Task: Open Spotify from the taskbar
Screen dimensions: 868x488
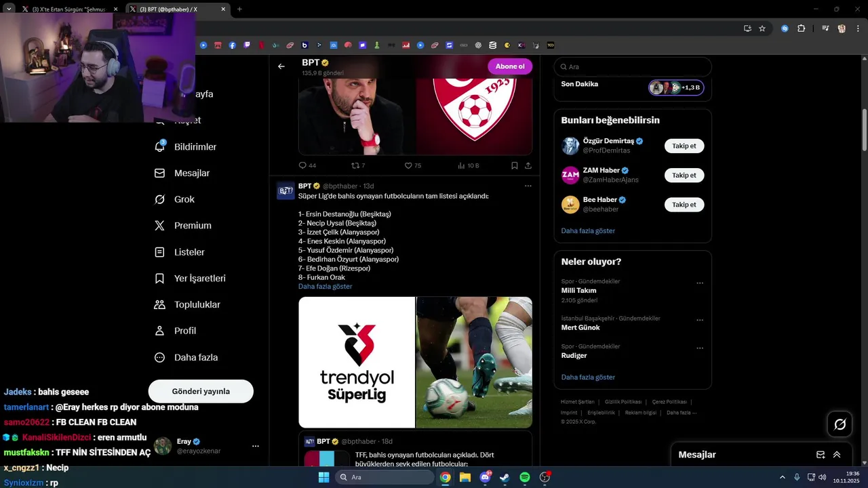Action: 525,477
